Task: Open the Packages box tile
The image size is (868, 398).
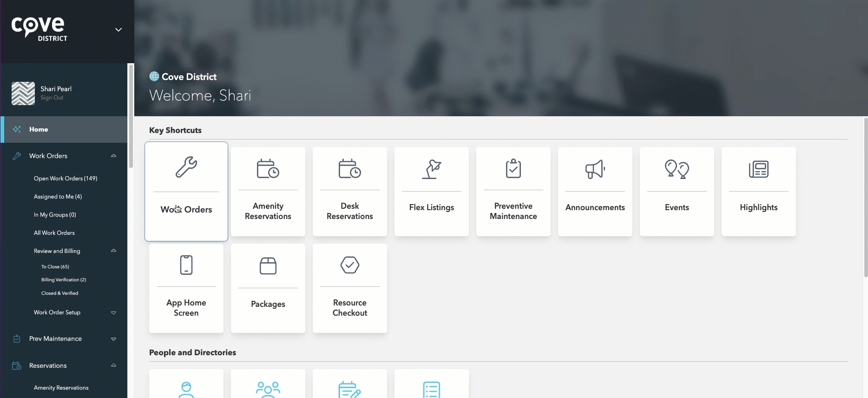Action: pyautogui.click(x=268, y=288)
